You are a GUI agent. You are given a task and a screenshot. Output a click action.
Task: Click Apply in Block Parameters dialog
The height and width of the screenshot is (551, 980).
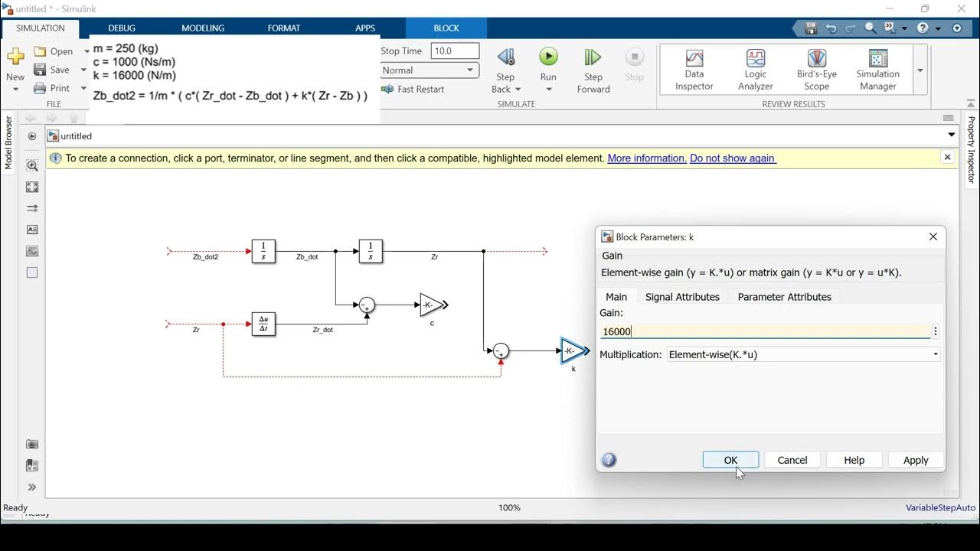pyautogui.click(x=916, y=460)
